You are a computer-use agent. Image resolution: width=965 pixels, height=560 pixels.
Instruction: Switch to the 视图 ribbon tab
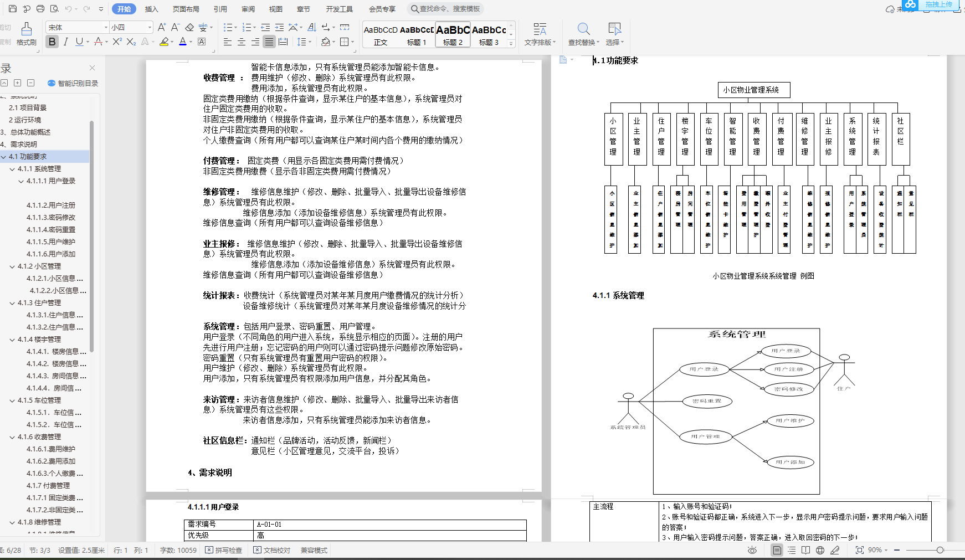276,9
